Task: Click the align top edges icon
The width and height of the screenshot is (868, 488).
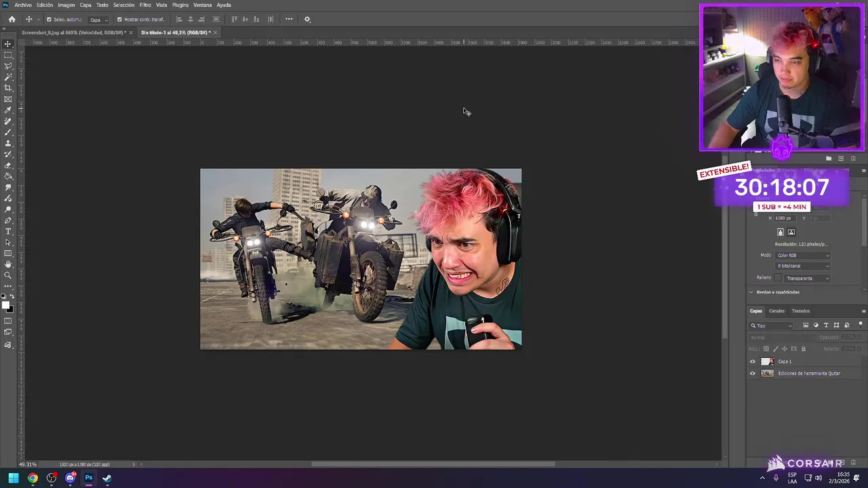Action: click(x=234, y=19)
